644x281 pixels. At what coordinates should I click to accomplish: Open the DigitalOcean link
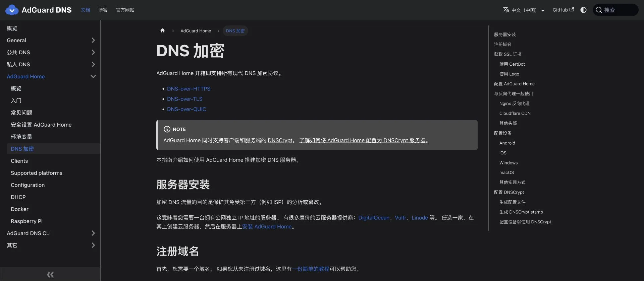(x=374, y=218)
